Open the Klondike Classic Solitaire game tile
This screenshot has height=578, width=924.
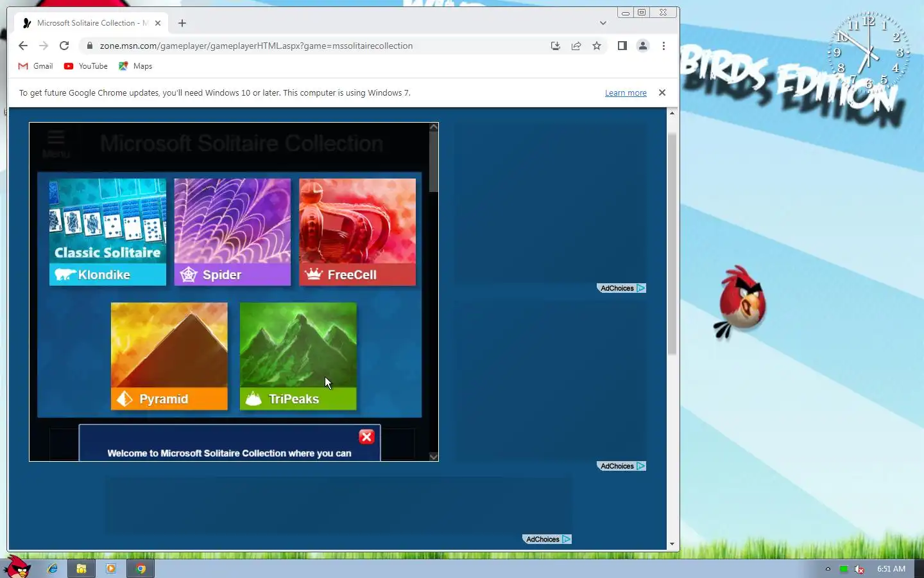point(108,232)
